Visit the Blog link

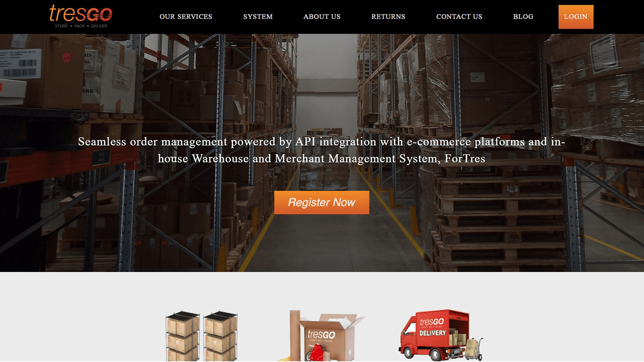523,16
